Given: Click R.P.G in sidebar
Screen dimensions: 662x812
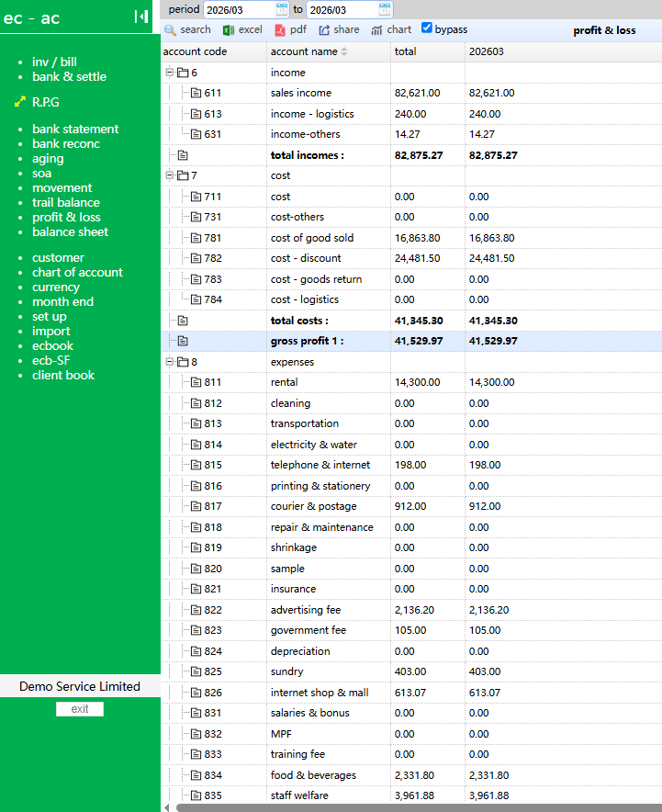Looking at the screenshot, I should tap(46, 102).
